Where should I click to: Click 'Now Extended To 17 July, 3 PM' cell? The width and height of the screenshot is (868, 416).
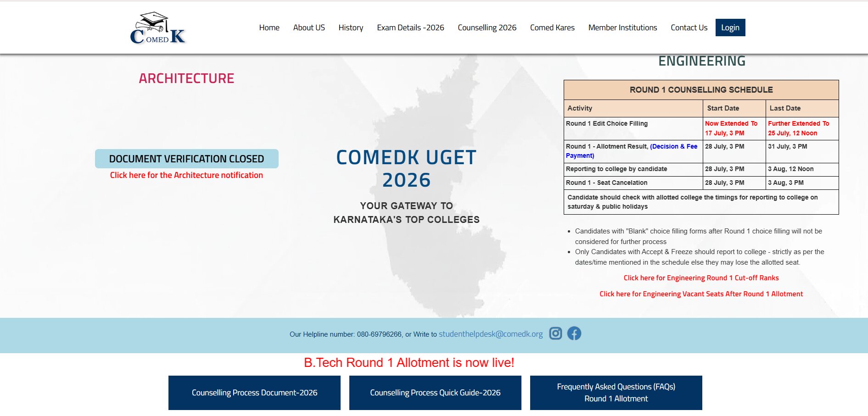click(x=734, y=128)
